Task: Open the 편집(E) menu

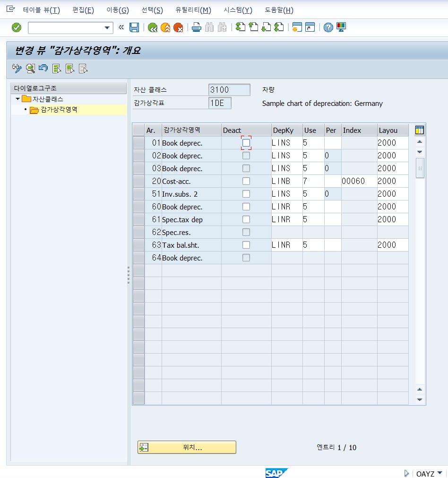Action: pos(83,10)
